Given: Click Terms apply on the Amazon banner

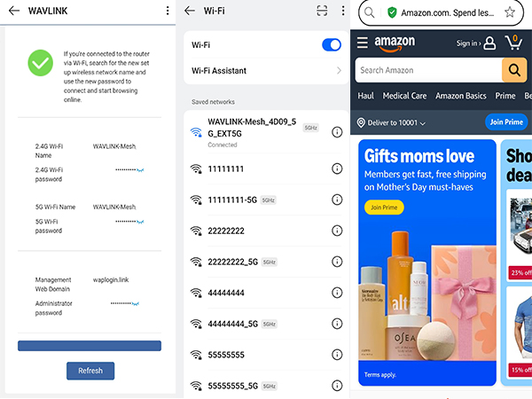Looking at the screenshot, I should 380,375.
